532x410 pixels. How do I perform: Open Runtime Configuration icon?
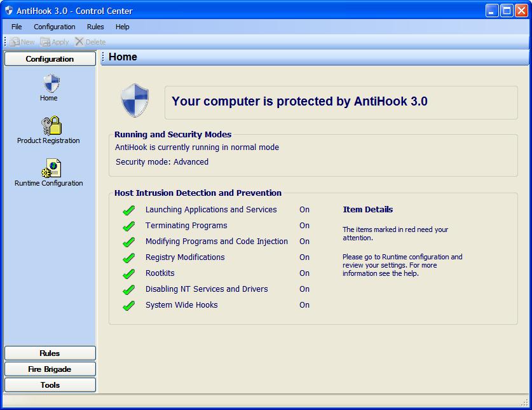51,168
